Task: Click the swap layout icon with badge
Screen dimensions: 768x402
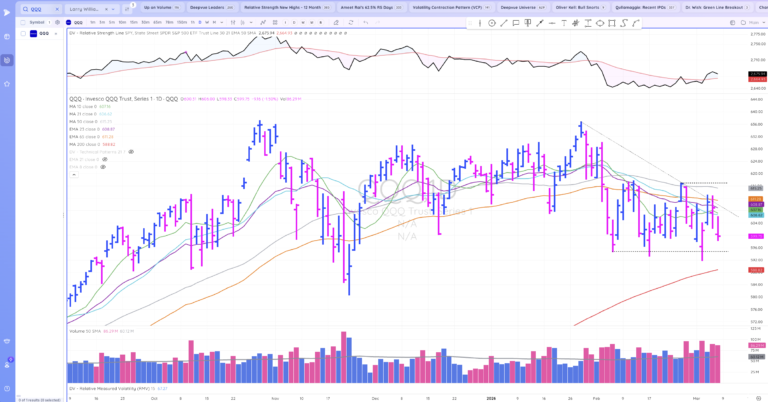Action: pos(127,9)
